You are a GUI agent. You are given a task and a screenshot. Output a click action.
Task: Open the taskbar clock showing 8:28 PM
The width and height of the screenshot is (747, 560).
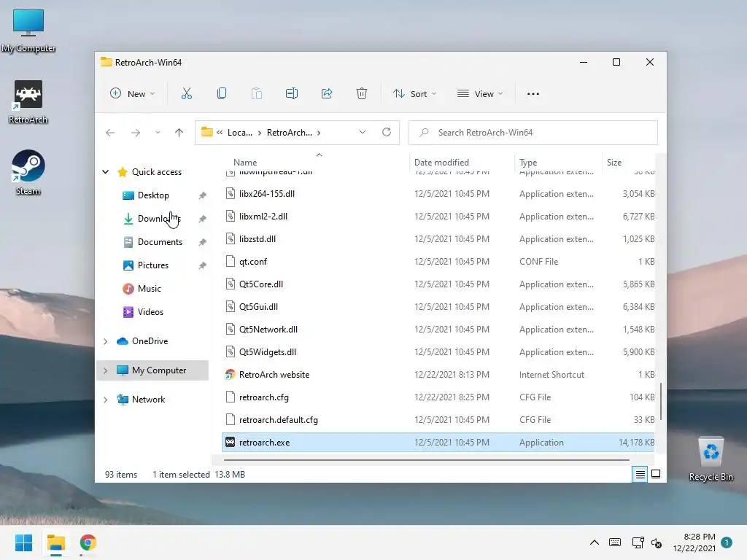(694, 542)
